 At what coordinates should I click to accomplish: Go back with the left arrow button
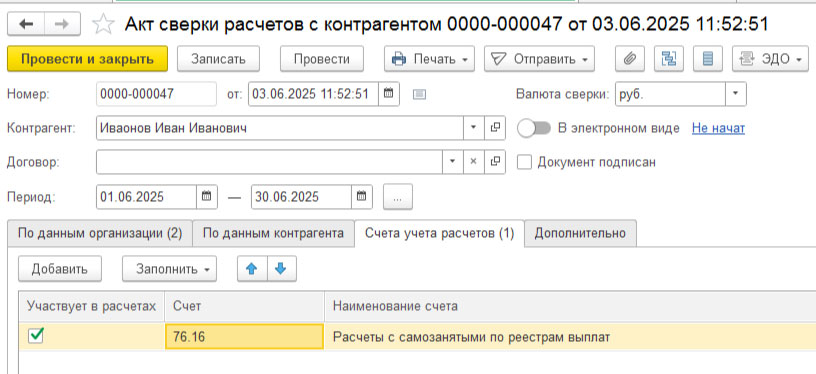tap(26, 24)
